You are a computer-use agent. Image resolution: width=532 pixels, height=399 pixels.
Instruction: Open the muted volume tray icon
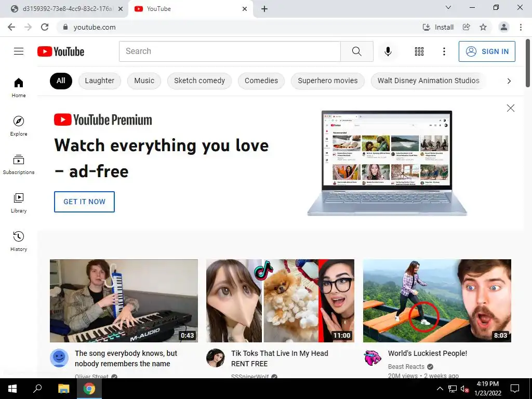click(464, 389)
